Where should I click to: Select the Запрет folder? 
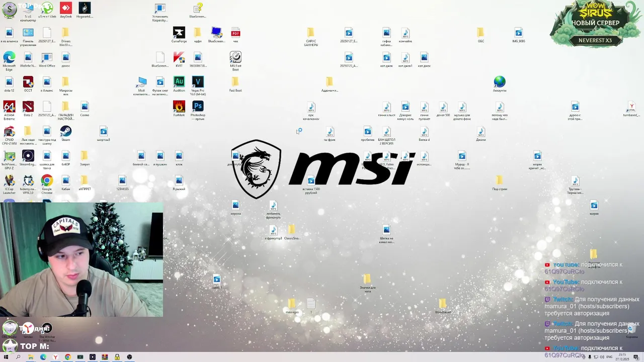[x=85, y=158]
